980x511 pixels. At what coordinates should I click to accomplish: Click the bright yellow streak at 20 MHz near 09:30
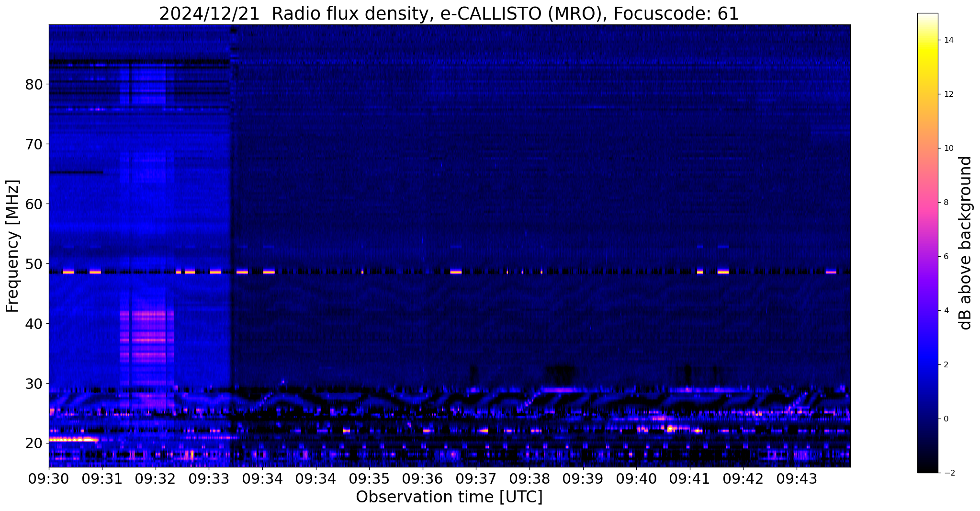(74, 439)
